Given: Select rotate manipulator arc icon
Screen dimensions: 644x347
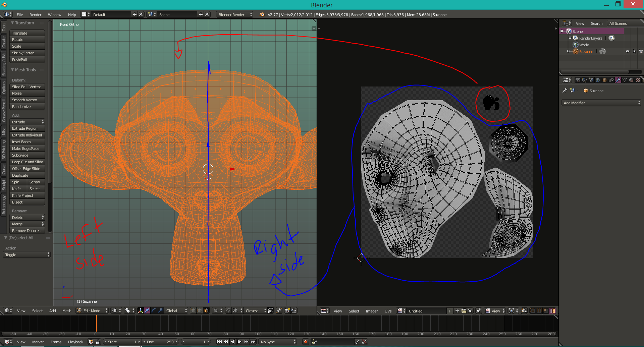Looking at the screenshot, I should [154, 310].
